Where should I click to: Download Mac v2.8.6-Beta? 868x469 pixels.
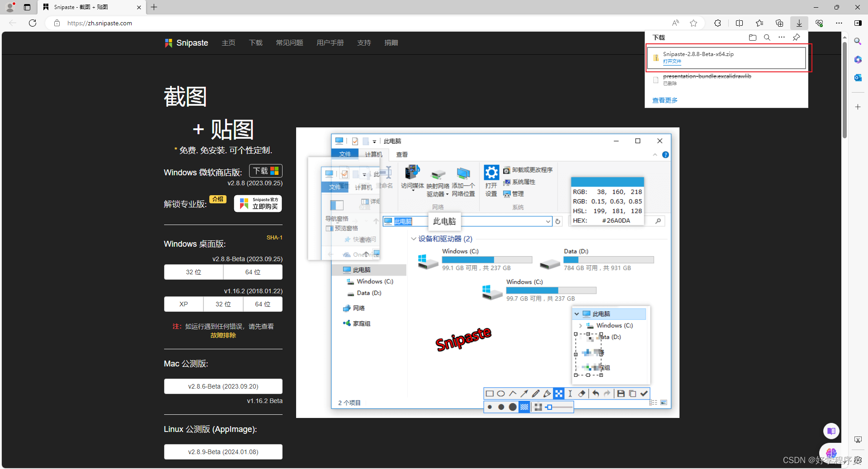click(x=223, y=386)
